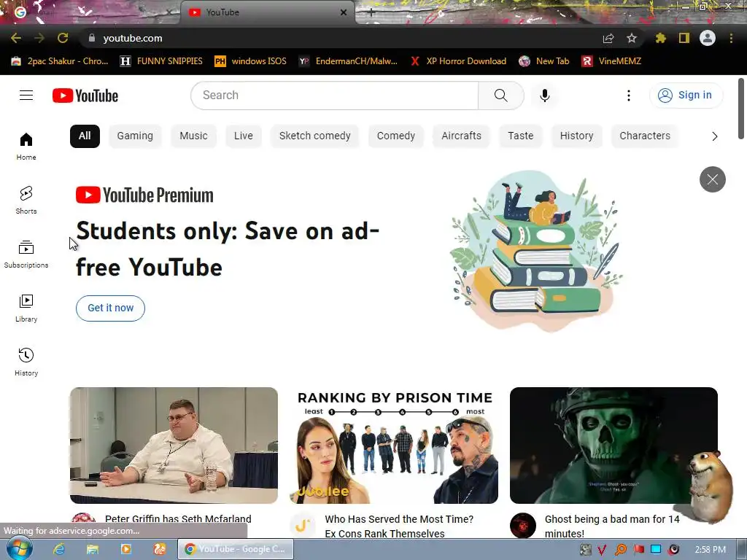
Task: Open Shorts in sidebar
Action: (x=26, y=200)
